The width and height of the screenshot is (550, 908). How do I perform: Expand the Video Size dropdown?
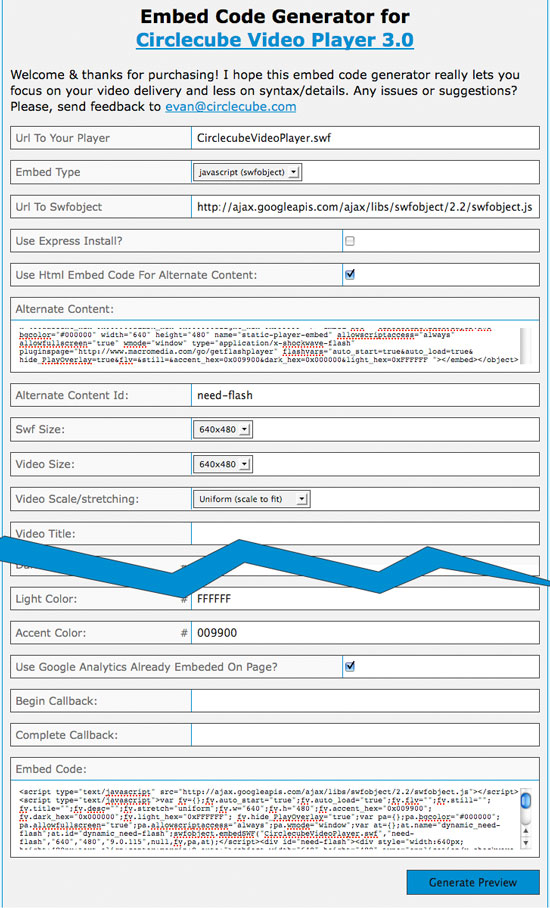pyautogui.click(x=223, y=464)
